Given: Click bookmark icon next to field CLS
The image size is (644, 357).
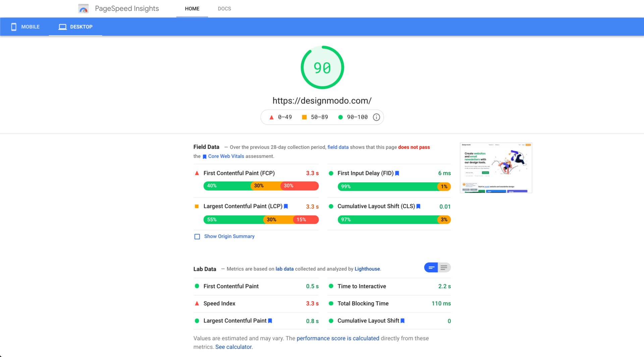Looking at the screenshot, I should (418, 206).
